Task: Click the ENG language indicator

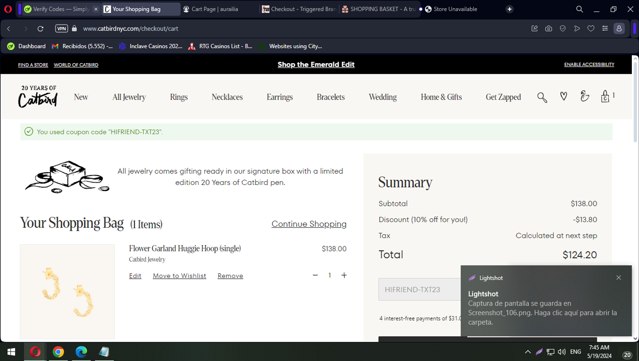Action: (575, 352)
